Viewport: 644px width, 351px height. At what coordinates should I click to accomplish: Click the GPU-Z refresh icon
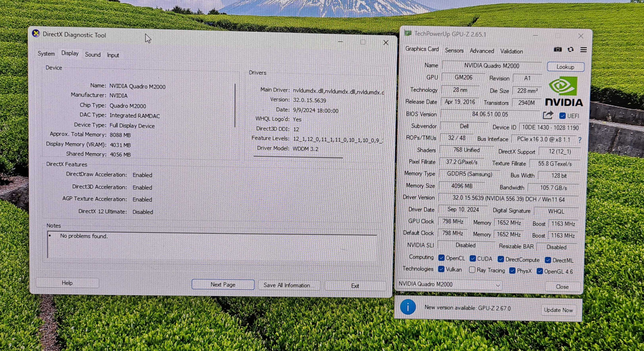tap(570, 50)
